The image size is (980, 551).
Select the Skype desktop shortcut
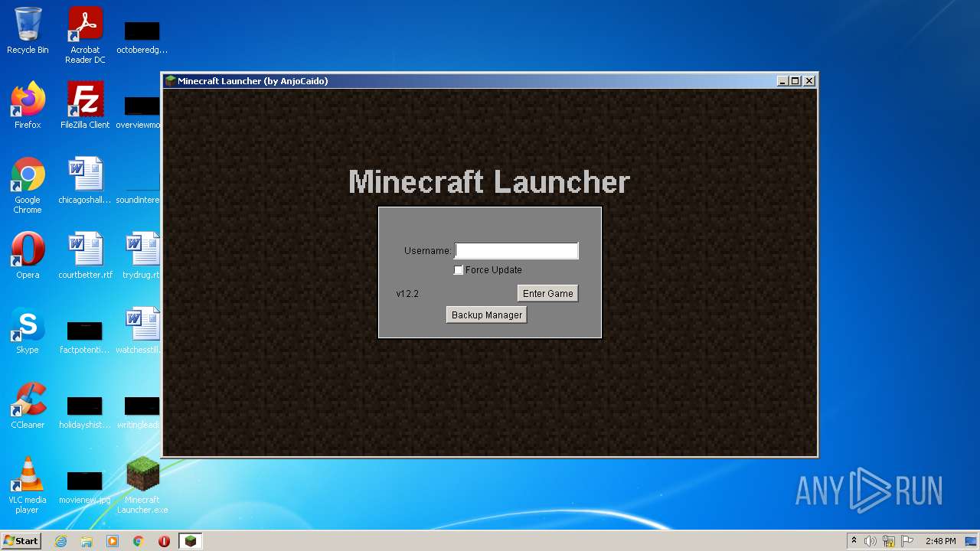pos(28,331)
